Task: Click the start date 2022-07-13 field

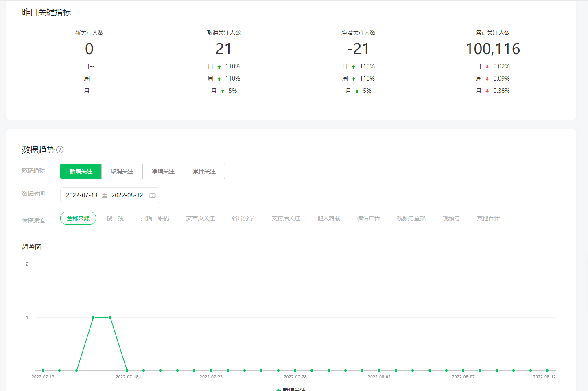Action: pyautogui.click(x=82, y=195)
